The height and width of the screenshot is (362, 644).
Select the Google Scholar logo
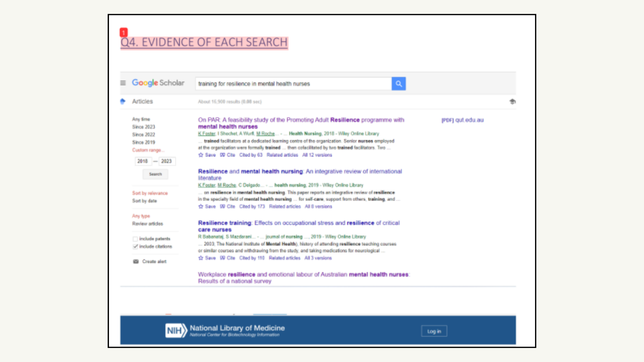158,83
